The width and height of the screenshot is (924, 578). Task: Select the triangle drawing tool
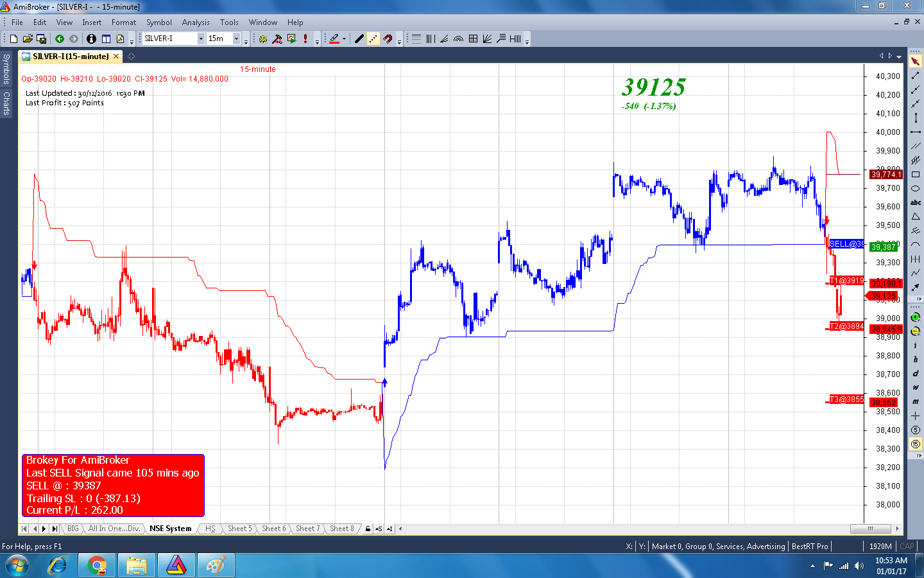point(916,216)
